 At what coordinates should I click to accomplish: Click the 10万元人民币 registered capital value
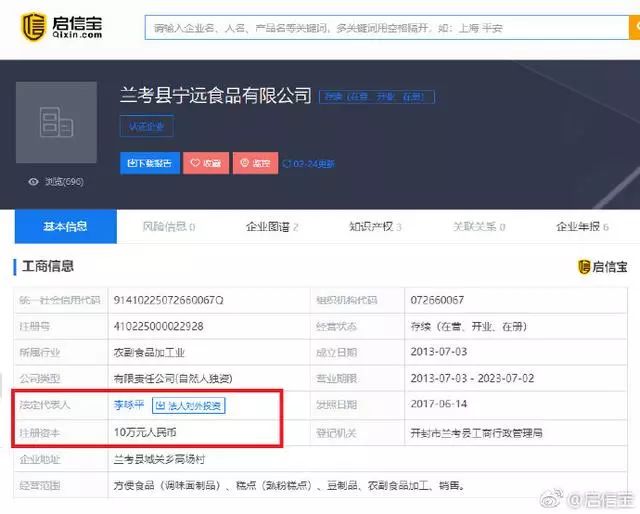145,432
